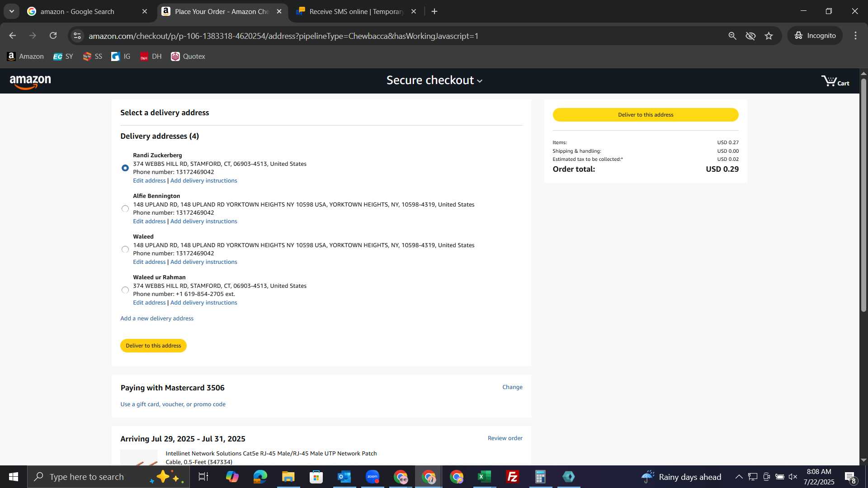Click bottom Deliver to this address button
Viewport: 868px width, 488px height.
(153, 346)
